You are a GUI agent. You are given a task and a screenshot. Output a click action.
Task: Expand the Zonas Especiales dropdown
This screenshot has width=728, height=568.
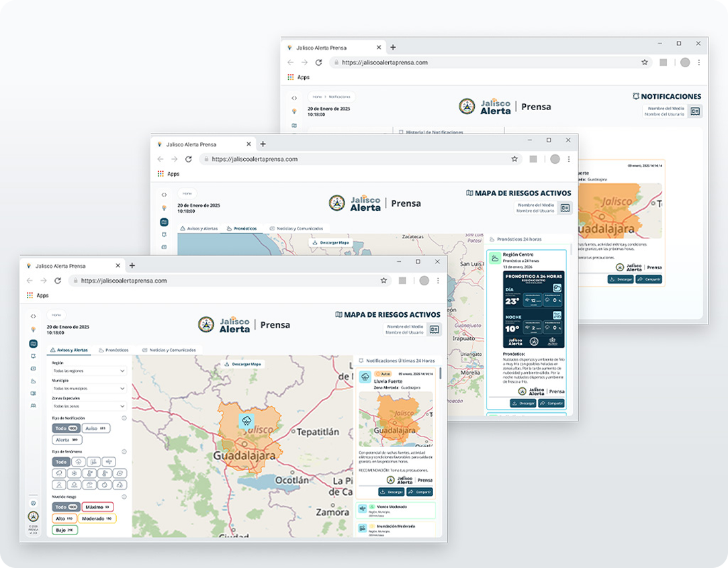pyautogui.click(x=89, y=406)
